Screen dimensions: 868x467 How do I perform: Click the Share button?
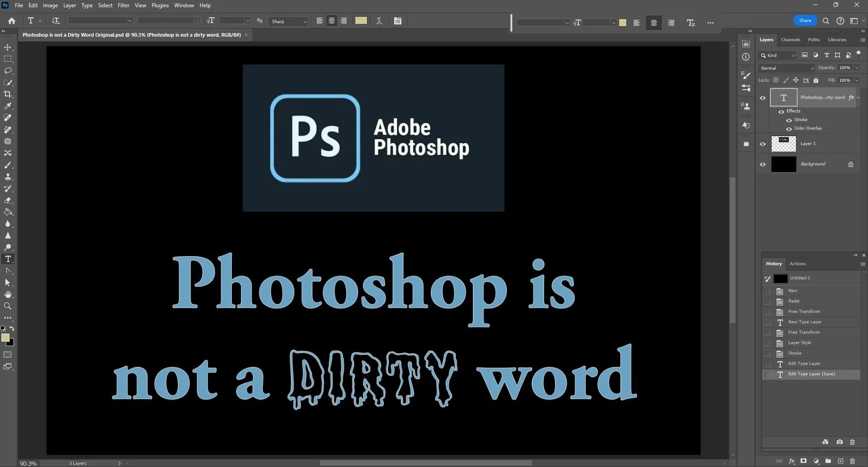[x=805, y=20]
